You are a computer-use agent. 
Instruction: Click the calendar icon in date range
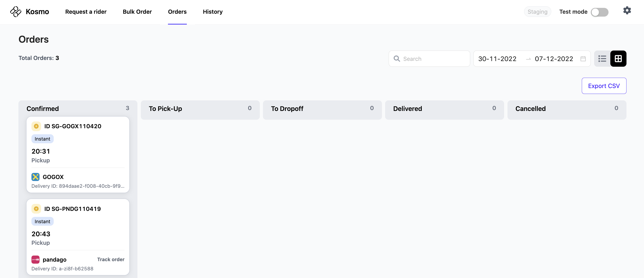pyautogui.click(x=583, y=59)
